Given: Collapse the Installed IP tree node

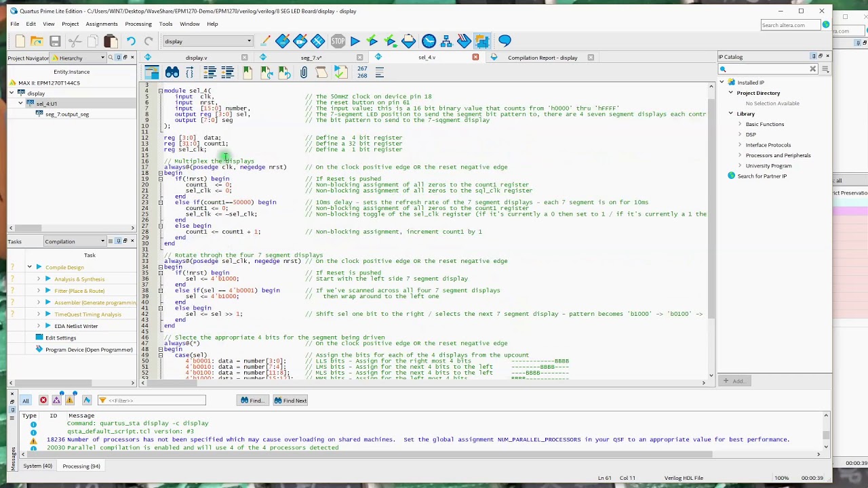Looking at the screenshot, I should click(x=721, y=83).
